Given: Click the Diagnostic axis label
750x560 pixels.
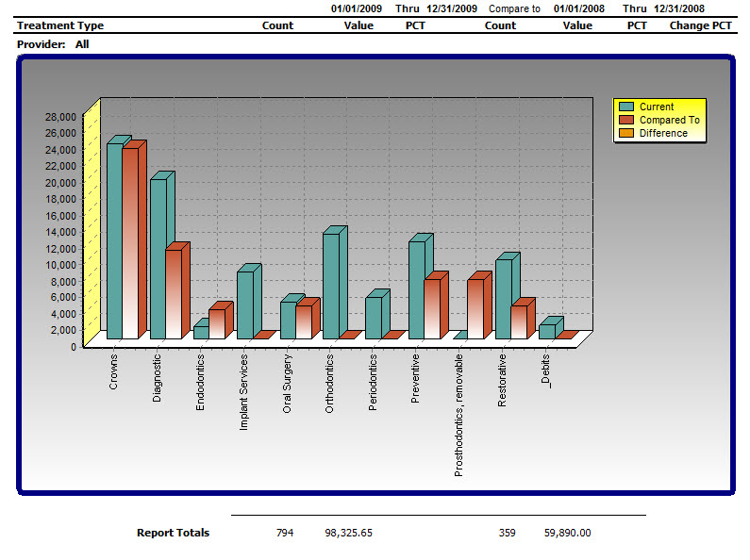Looking at the screenshot, I should [157, 378].
